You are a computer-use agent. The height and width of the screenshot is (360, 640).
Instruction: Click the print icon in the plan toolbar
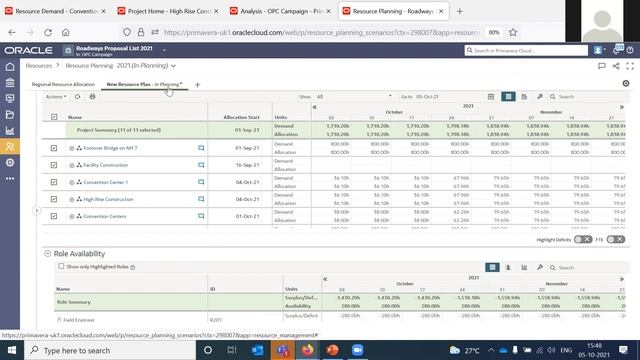(x=93, y=97)
